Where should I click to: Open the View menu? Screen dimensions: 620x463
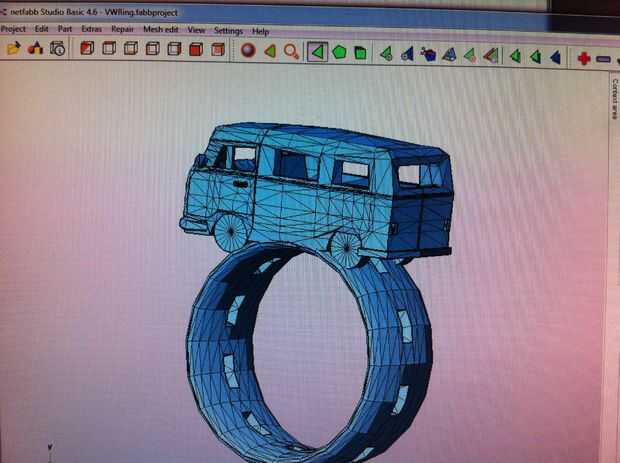point(196,30)
